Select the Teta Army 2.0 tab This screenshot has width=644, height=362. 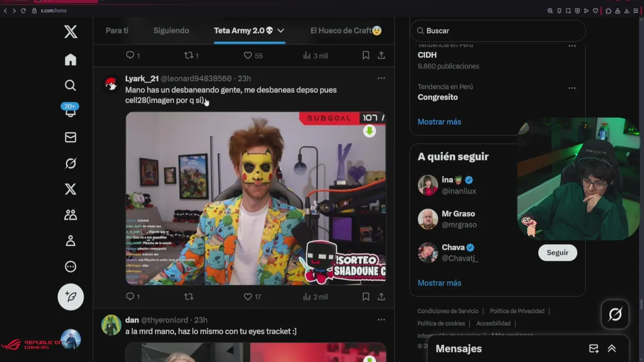tap(244, 31)
